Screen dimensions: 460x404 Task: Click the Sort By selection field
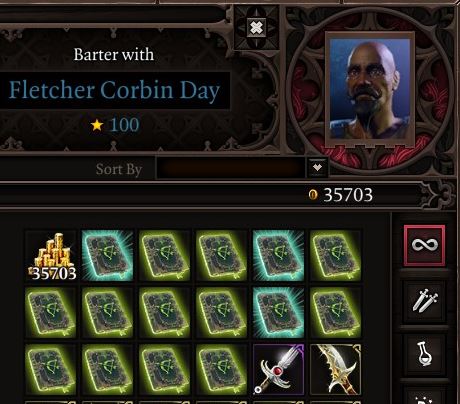(231, 168)
